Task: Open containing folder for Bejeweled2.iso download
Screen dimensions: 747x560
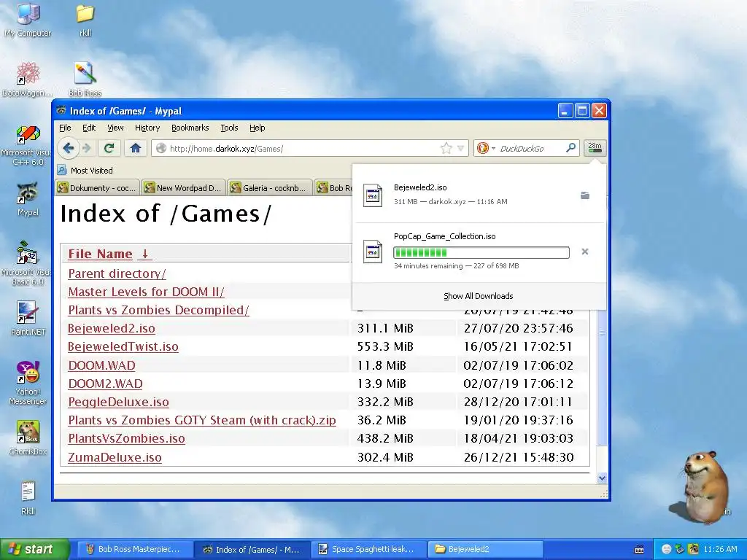Action: pos(585,195)
